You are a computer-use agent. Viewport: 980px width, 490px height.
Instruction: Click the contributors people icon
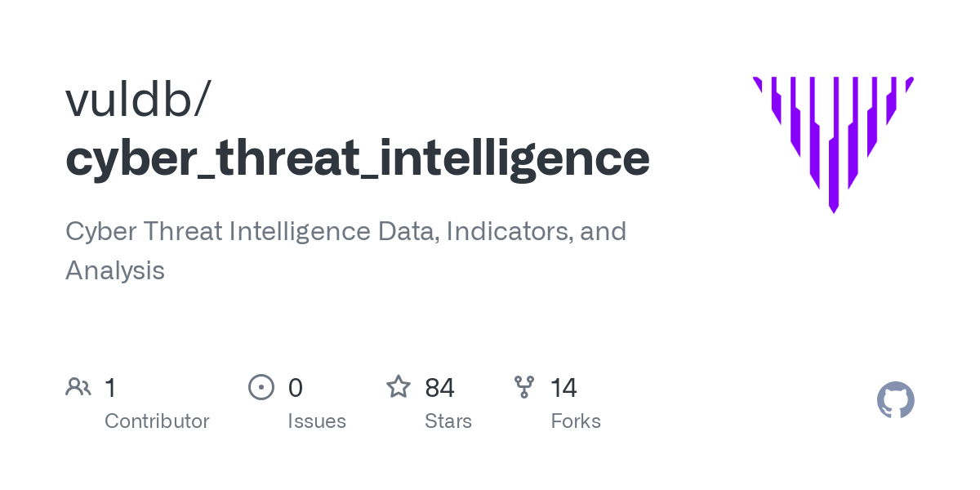[78, 387]
